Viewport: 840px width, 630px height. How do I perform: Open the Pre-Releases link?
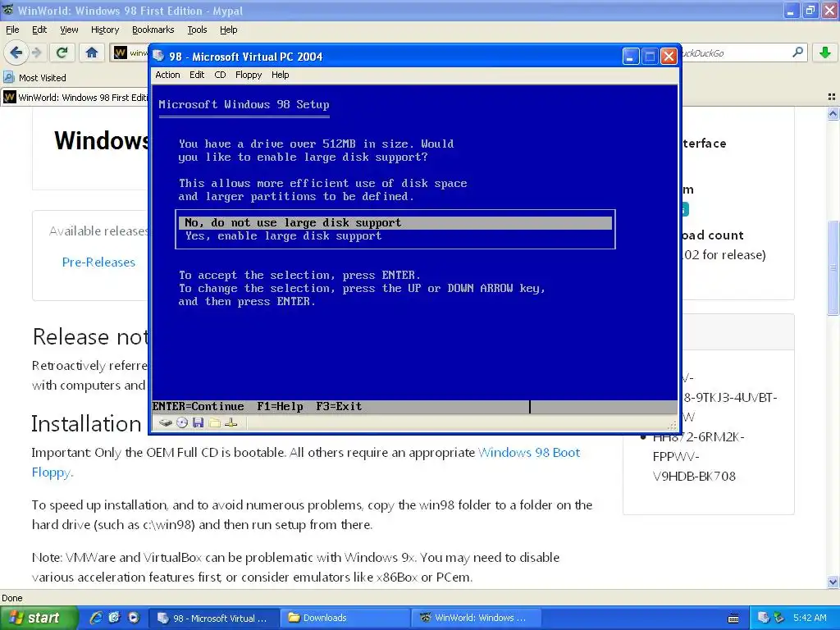tap(98, 262)
